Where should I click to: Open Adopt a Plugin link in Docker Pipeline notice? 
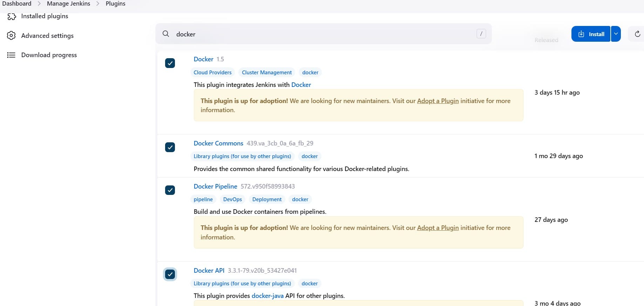click(x=438, y=228)
